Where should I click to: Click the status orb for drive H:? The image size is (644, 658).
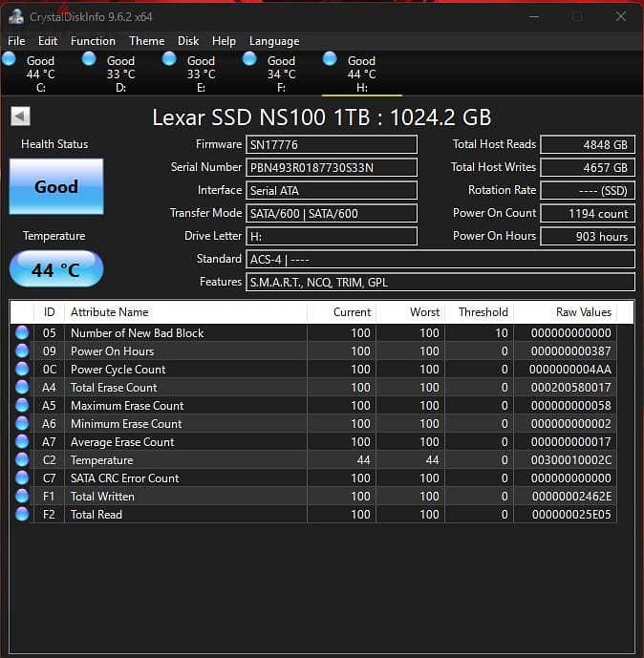click(330, 59)
